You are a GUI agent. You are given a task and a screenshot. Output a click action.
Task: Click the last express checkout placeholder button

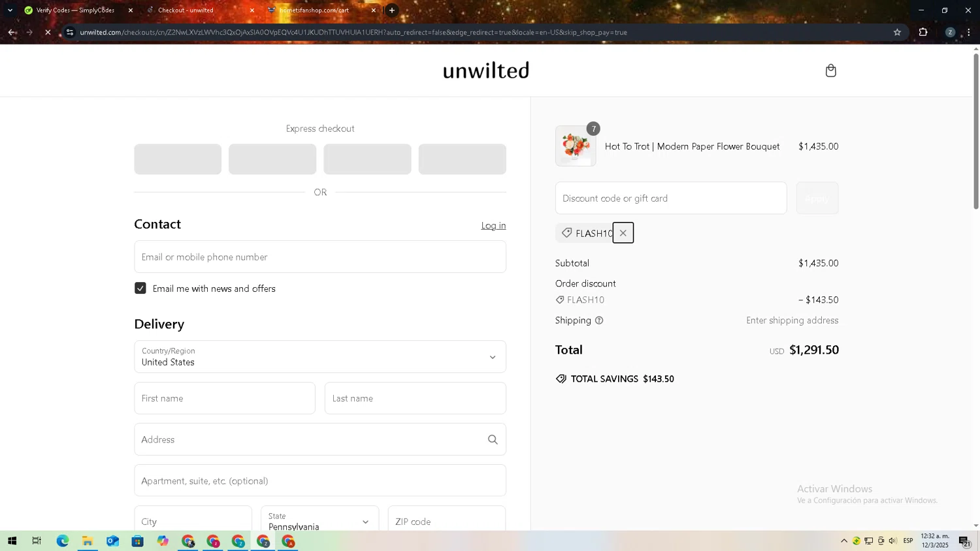click(463, 159)
